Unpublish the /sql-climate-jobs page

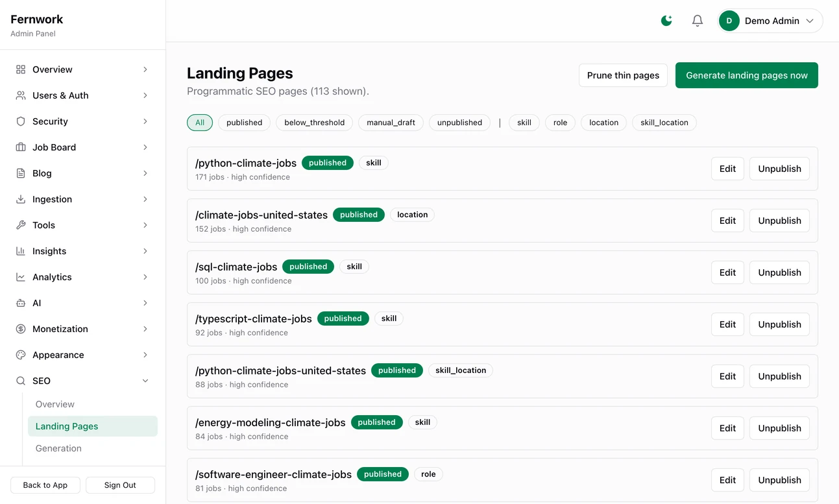(779, 272)
